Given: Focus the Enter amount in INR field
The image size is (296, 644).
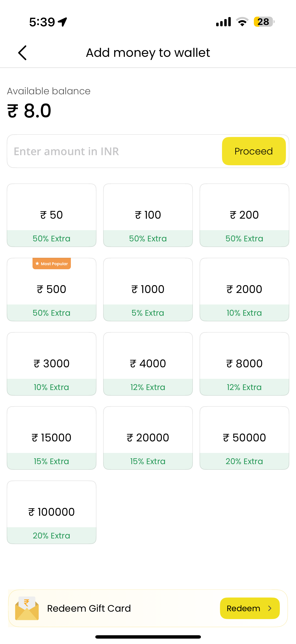Looking at the screenshot, I should 114,151.
